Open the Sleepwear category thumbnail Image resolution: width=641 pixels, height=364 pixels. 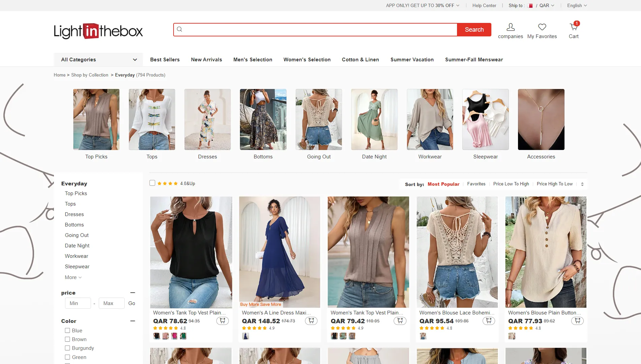(x=486, y=120)
